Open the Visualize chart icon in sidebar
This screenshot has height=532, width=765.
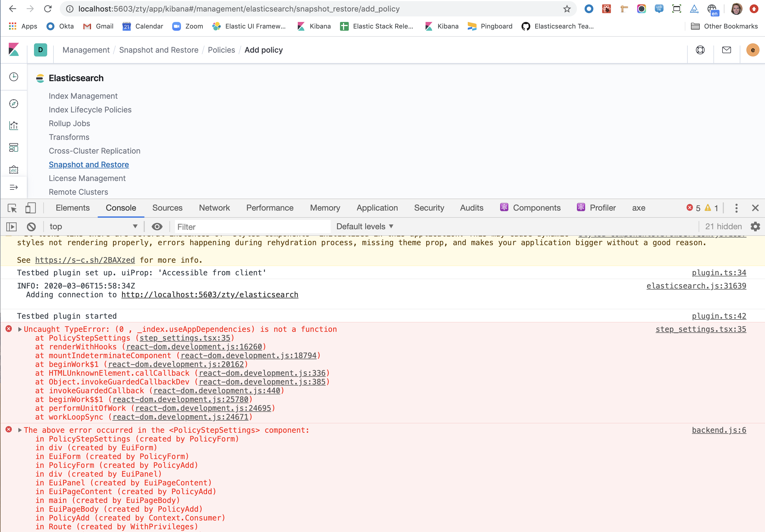pyautogui.click(x=14, y=126)
